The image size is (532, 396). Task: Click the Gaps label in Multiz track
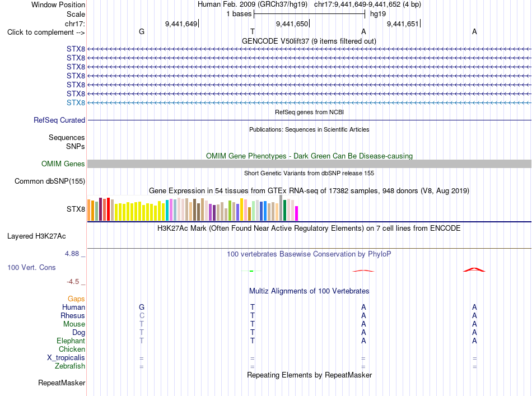pos(76,299)
